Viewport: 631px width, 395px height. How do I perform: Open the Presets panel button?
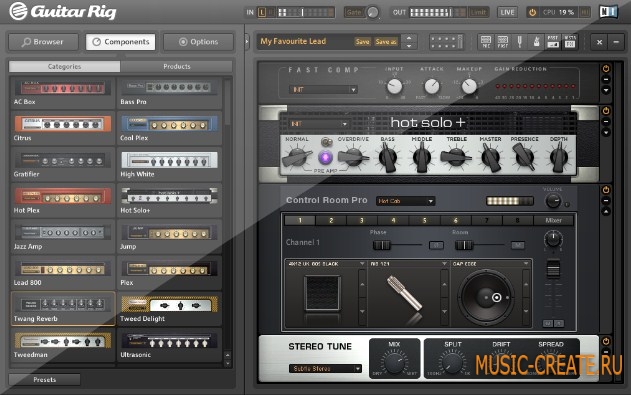[x=45, y=379]
